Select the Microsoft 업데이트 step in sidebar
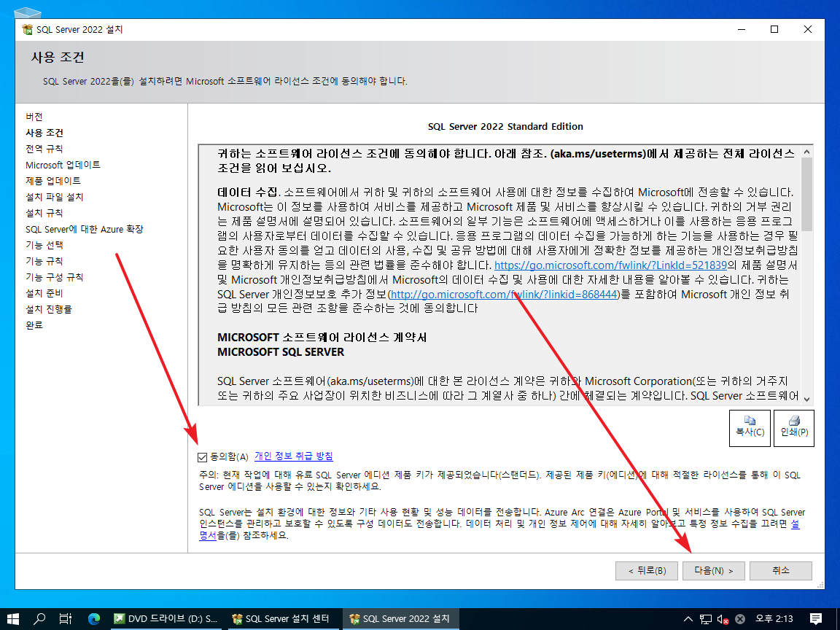Viewport: 840px width, 630px height. (x=63, y=165)
